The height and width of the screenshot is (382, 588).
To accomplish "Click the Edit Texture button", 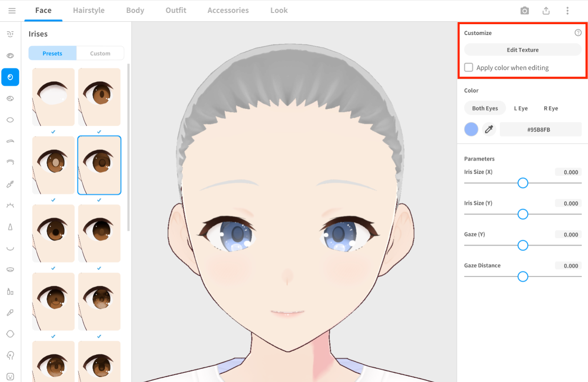I will pos(523,50).
